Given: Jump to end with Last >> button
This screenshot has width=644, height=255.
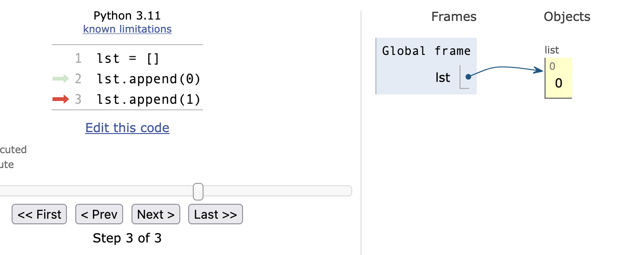Looking at the screenshot, I should pyautogui.click(x=216, y=214).
